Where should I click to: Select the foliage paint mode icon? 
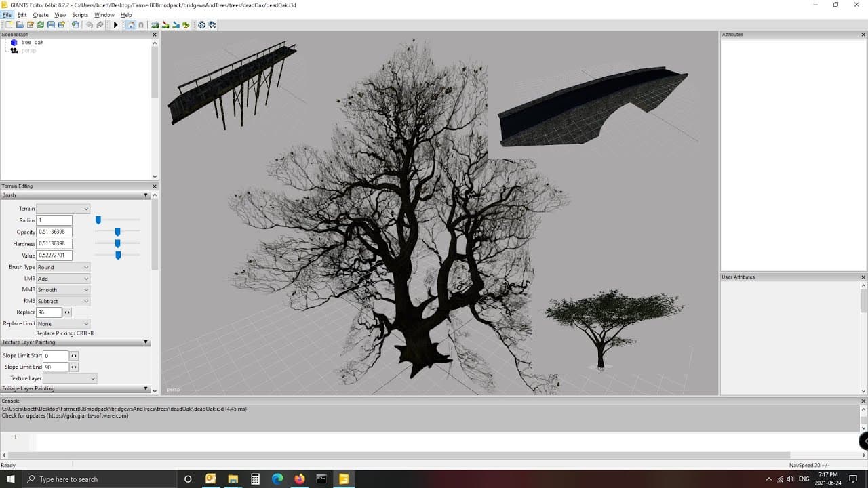[x=186, y=25]
